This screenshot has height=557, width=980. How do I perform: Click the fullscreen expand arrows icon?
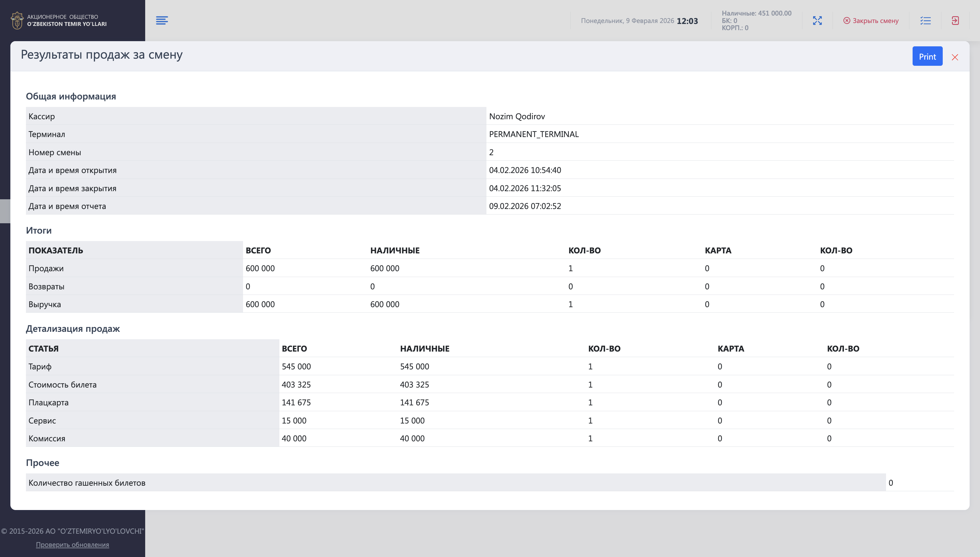pyautogui.click(x=817, y=21)
